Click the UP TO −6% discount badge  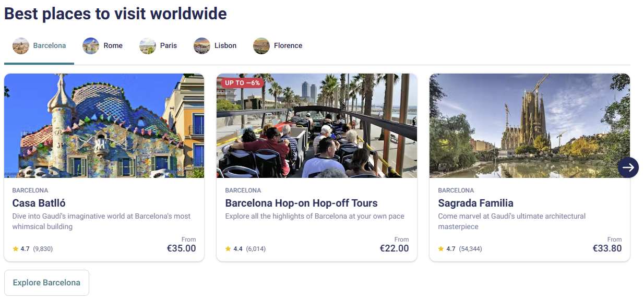pyautogui.click(x=242, y=83)
